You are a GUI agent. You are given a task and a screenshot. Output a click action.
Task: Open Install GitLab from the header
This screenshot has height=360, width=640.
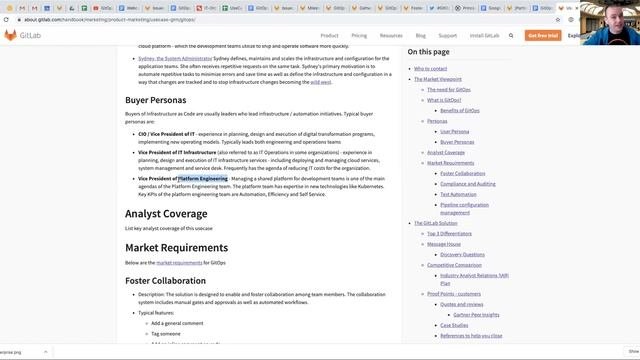click(484, 36)
